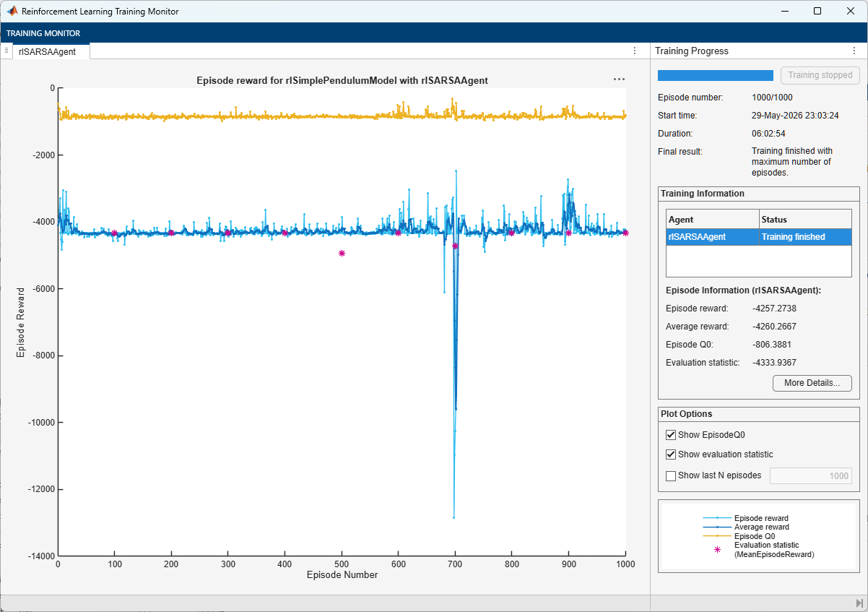Click the Episode Q0 value -806.3881

click(772, 345)
